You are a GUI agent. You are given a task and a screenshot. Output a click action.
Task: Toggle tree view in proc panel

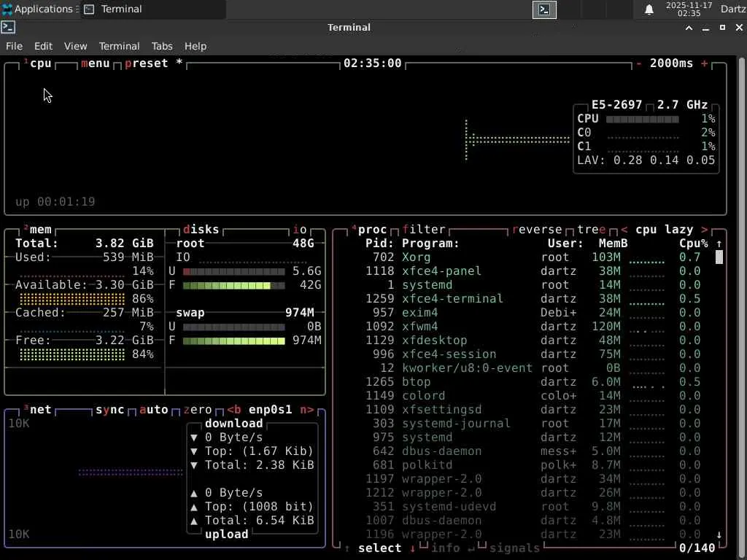[x=592, y=230]
